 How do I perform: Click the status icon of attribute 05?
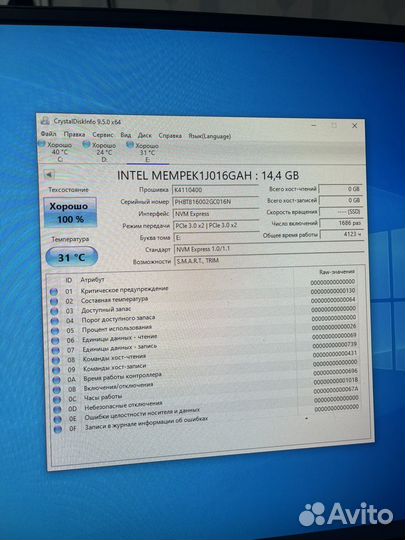55,331
